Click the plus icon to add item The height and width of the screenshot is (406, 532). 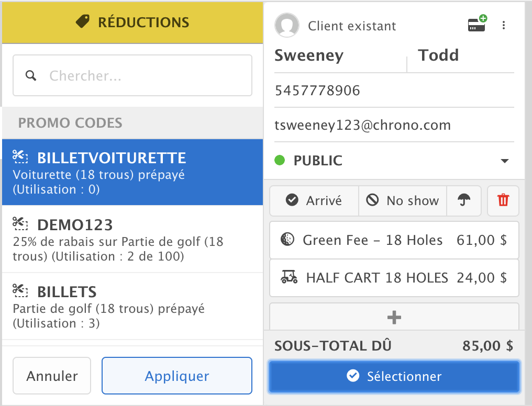click(x=394, y=318)
